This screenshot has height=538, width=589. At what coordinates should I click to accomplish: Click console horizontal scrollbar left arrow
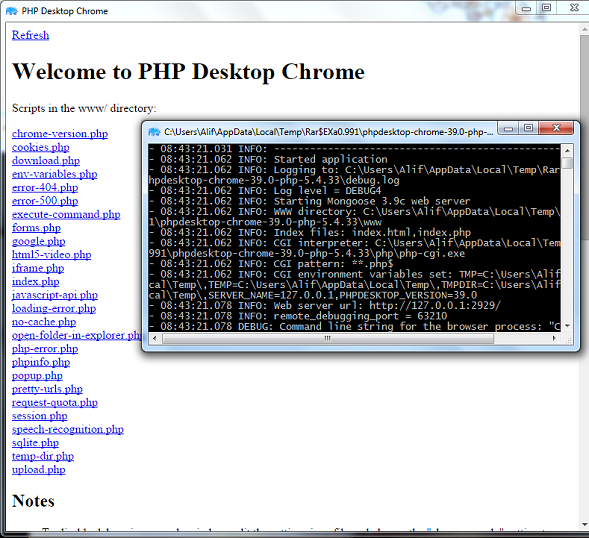click(x=154, y=339)
